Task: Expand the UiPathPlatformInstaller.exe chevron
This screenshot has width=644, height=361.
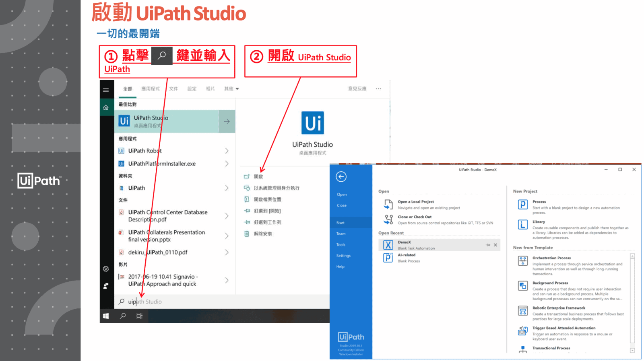Action: [x=227, y=164]
